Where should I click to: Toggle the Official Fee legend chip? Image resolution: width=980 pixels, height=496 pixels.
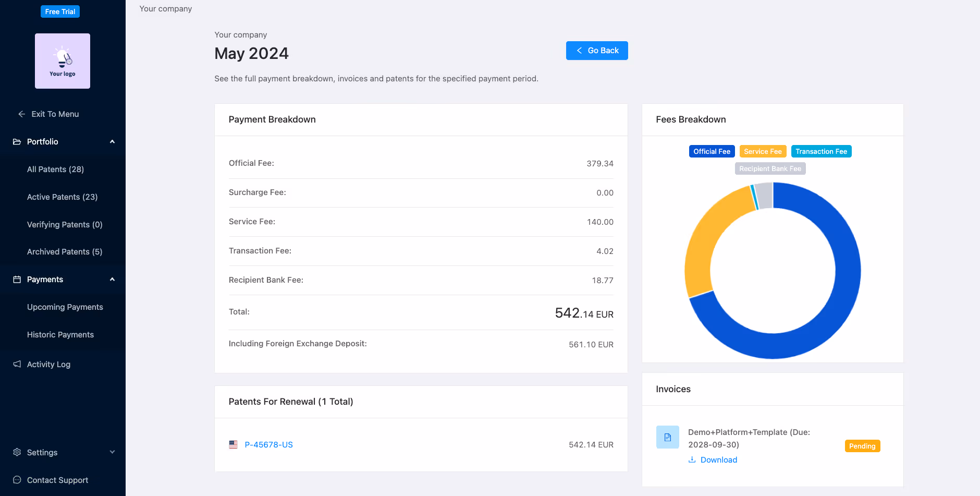click(712, 151)
